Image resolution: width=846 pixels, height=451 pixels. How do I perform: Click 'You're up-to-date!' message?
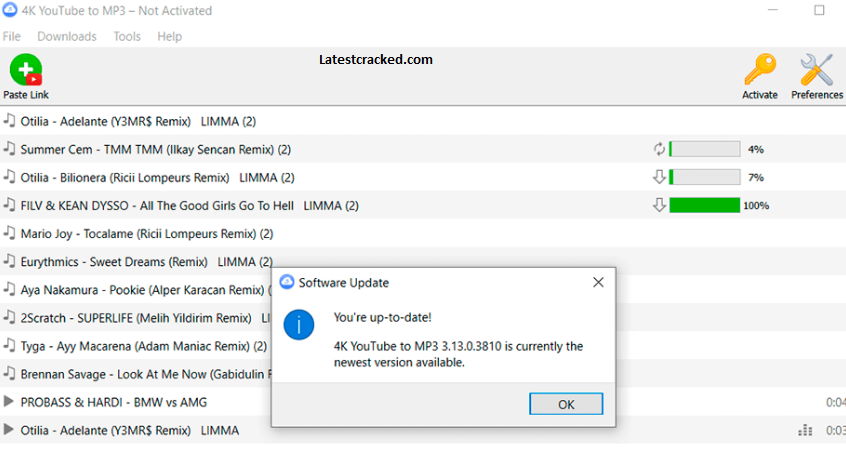pos(382,317)
